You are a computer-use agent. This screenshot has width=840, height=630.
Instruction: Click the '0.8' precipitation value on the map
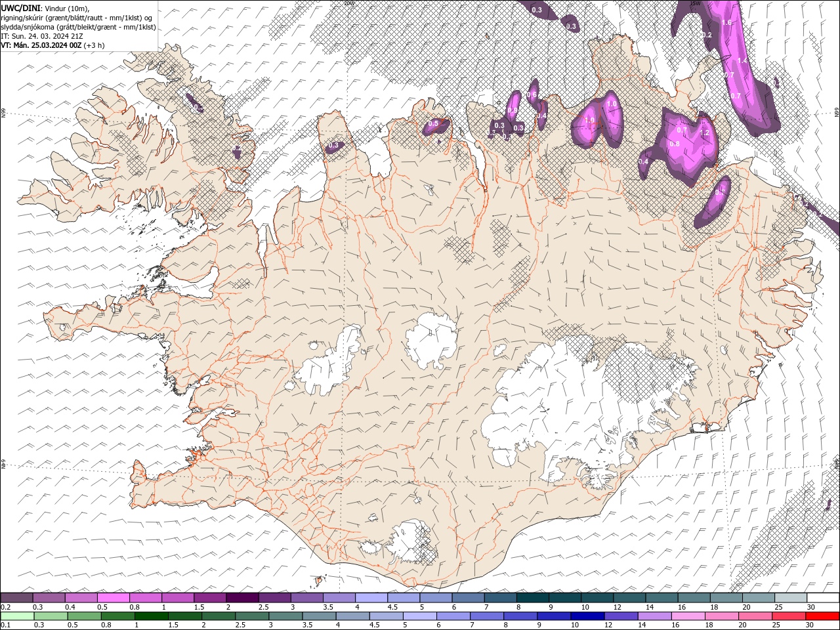click(674, 144)
